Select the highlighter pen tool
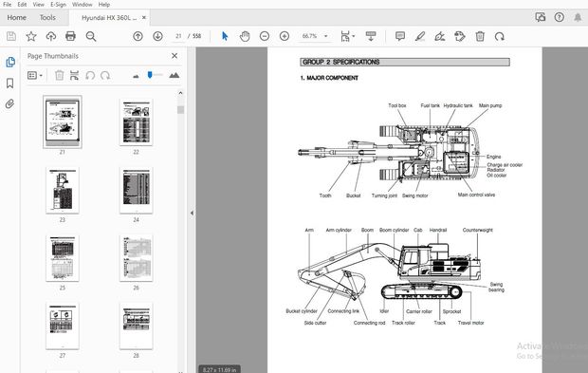This screenshot has height=373, width=588. tap(420, 36)
